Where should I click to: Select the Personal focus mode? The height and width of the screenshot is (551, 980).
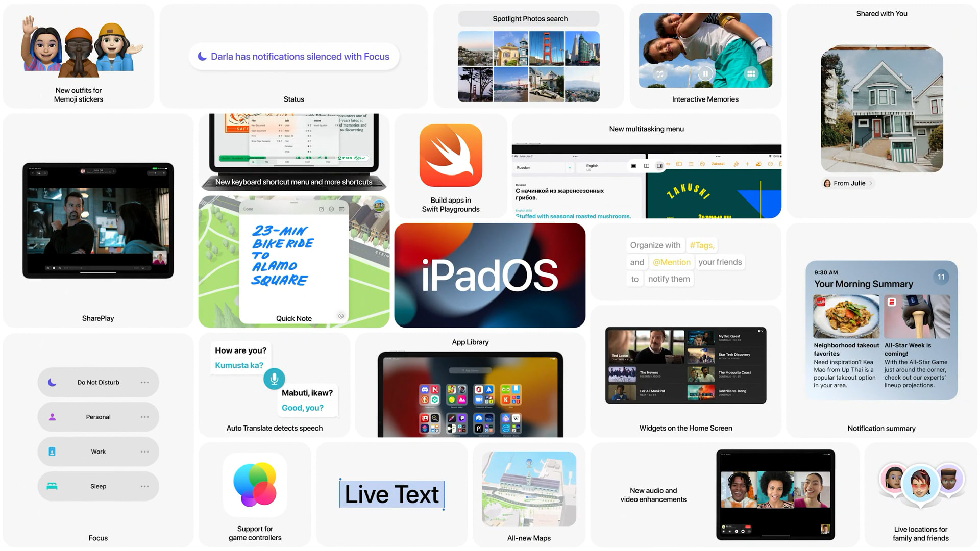click(x=99, y=416)
